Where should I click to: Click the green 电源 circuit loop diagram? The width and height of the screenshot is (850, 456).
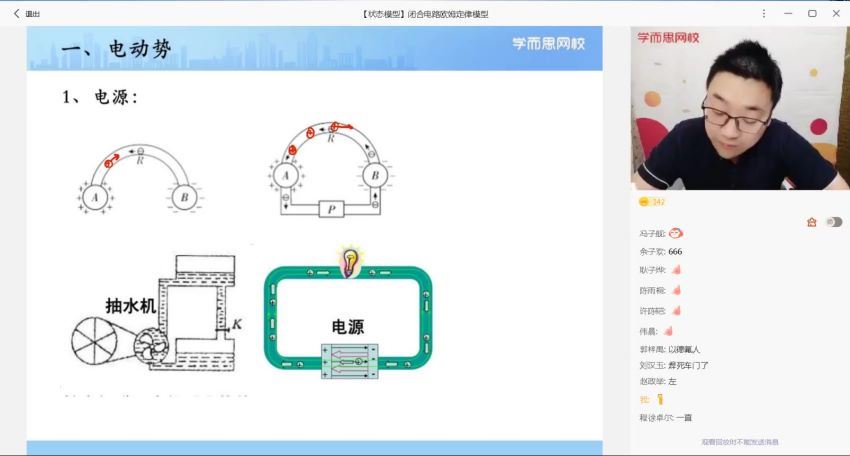coord(348,320)
